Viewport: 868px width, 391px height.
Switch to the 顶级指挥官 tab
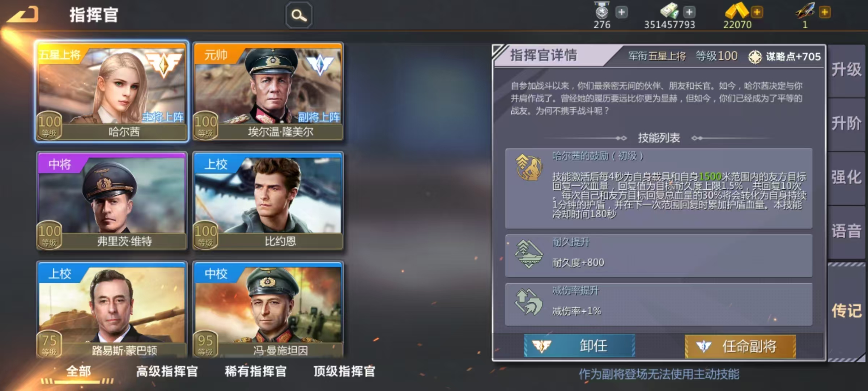(x=344, y=371)
